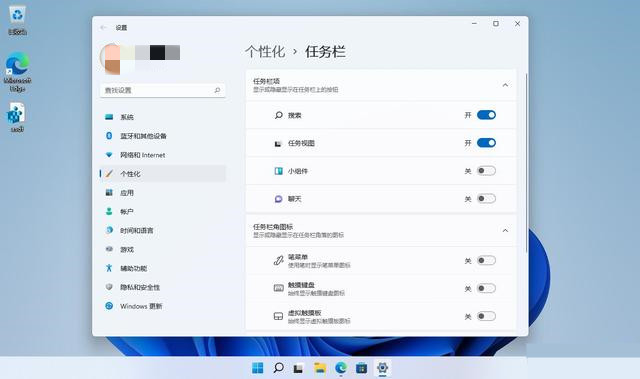Open Microsoft Store from the taskbar
The height and width of the screenshot is (379, 640).
(362, 368)
